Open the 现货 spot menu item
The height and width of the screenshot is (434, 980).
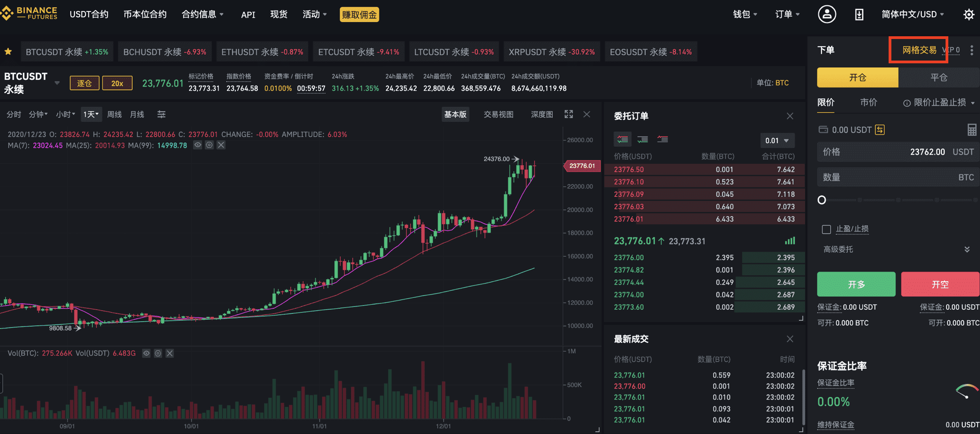(279, 14)
